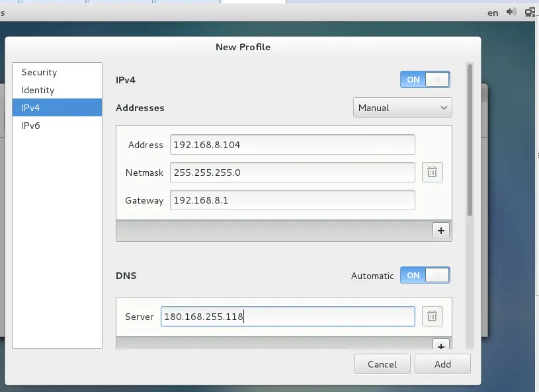Focus the Address field containing 192.168.8.104

tap(292, 145)
